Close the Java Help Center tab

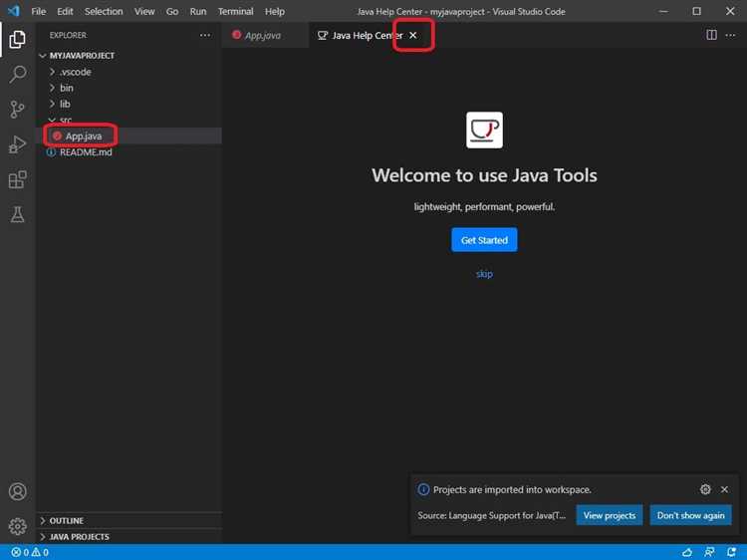coord(413,35)
